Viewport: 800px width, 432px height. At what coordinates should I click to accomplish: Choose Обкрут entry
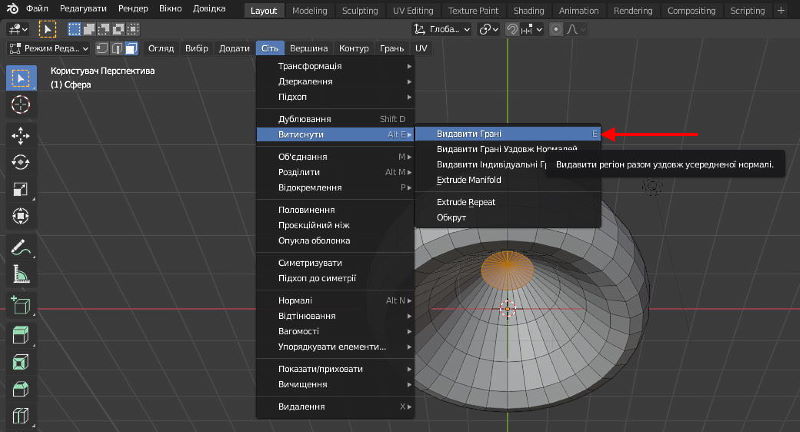tap(508, 218)
